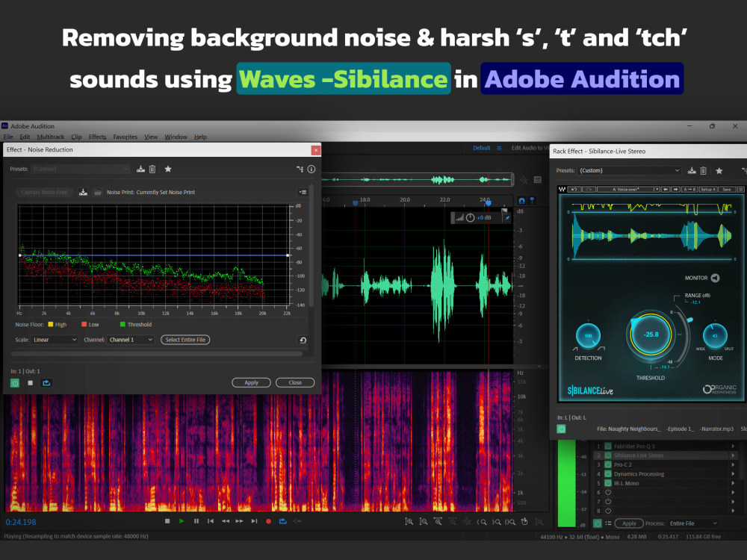This screenshot has height=560, width=747.
Task: Stop preview in Noise Reduction dialog
Action: (x=31, y=383)
